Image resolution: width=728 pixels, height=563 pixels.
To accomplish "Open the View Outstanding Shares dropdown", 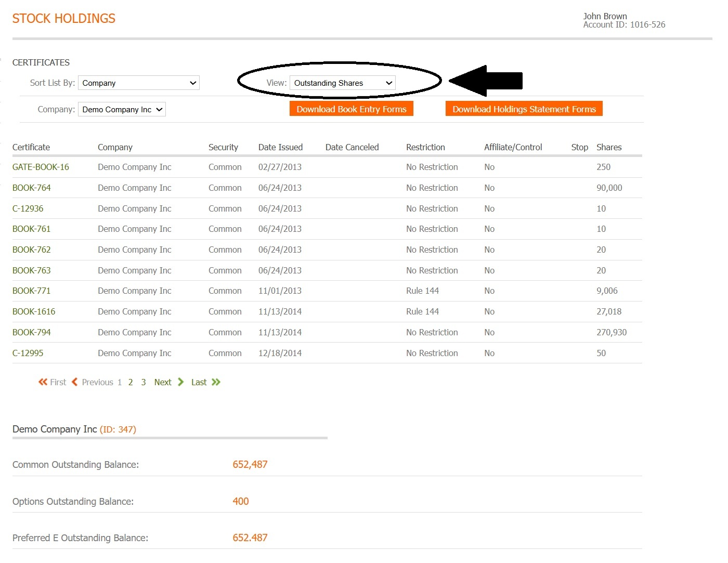I will click(x=342, y=83).
